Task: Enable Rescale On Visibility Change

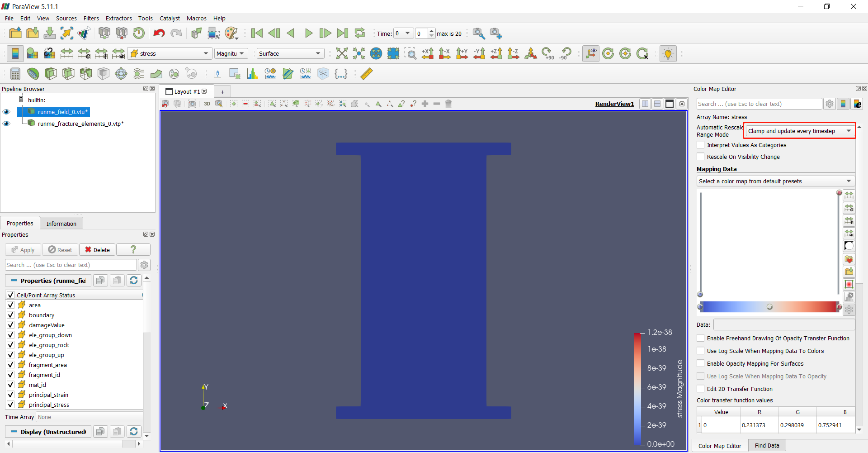Action: (x=701, y=157)
